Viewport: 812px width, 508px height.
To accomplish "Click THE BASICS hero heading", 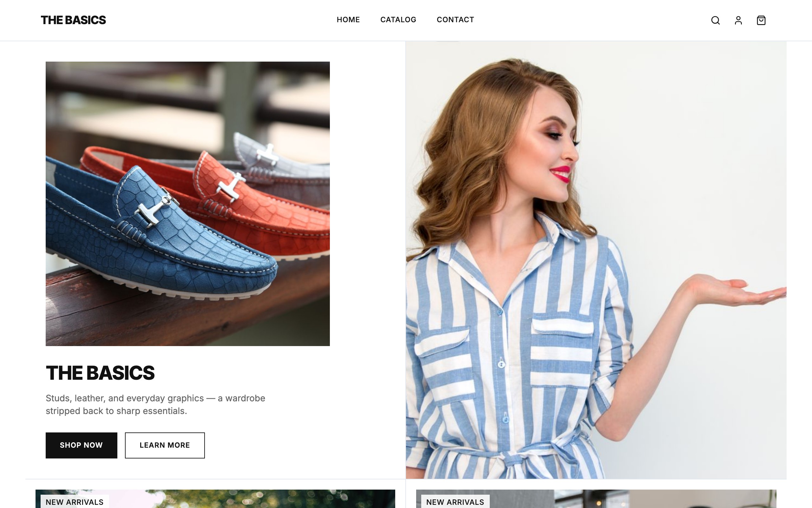I will (100, 373).
